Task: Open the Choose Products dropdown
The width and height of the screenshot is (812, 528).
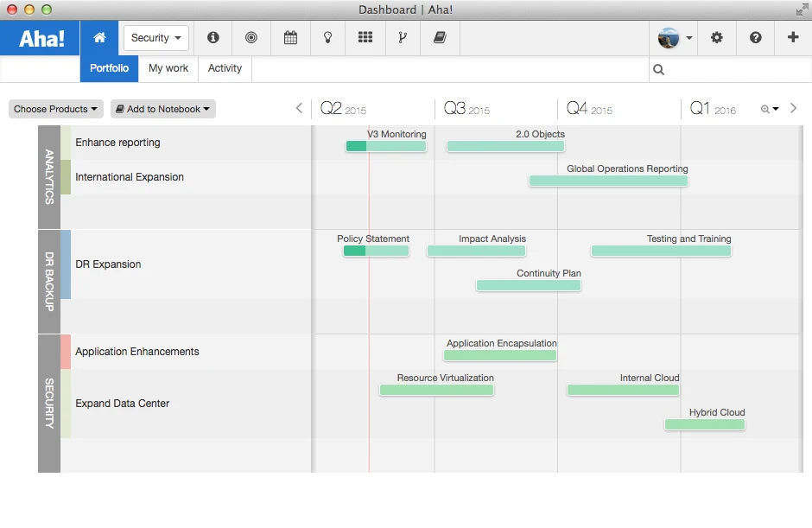Action: coord(56,109)
